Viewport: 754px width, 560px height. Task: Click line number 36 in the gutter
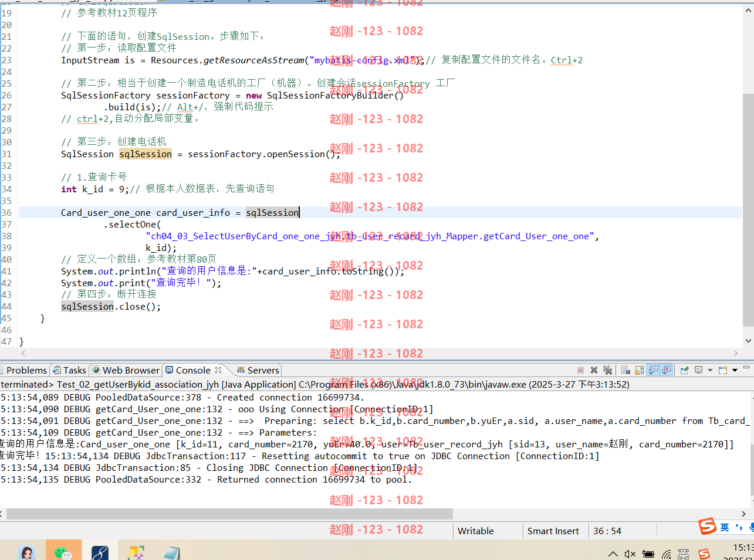coord(6,212)
